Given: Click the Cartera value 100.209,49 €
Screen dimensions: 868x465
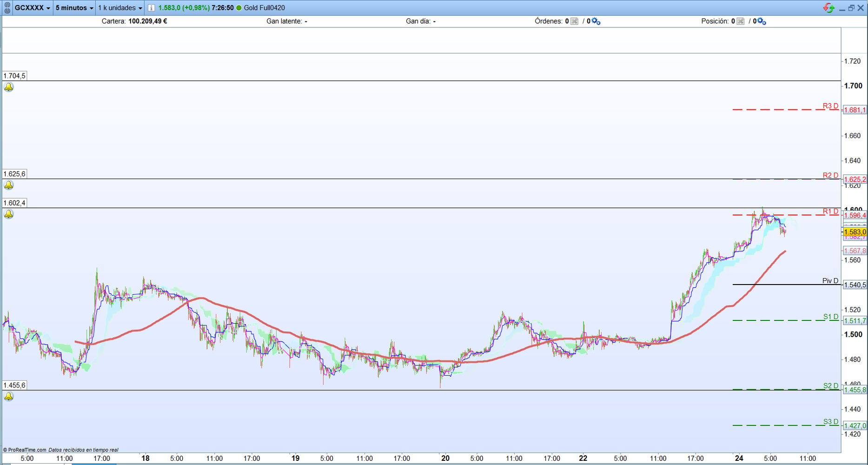Looking at the screenshot, I should tap(148, 21).
